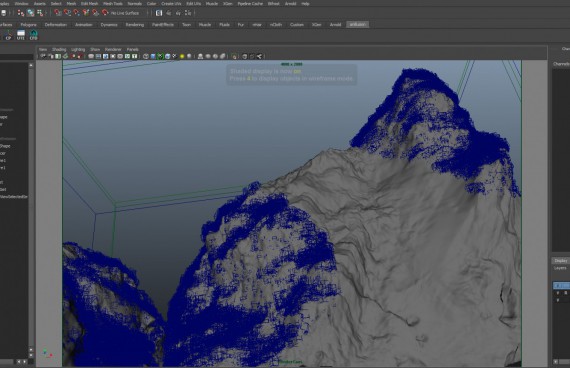This screenshot has width=570, height=368.
Task: Toggle viewport grid display
Action: tap(91, 56)
